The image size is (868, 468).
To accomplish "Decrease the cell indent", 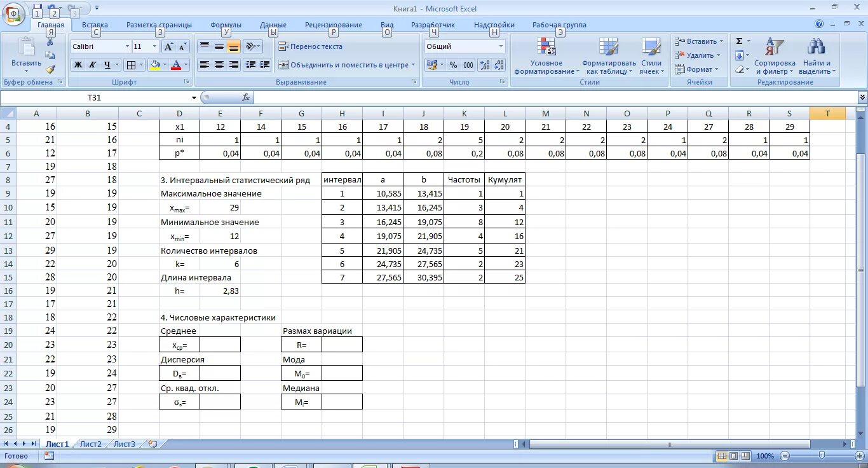I will pos(250,65).
